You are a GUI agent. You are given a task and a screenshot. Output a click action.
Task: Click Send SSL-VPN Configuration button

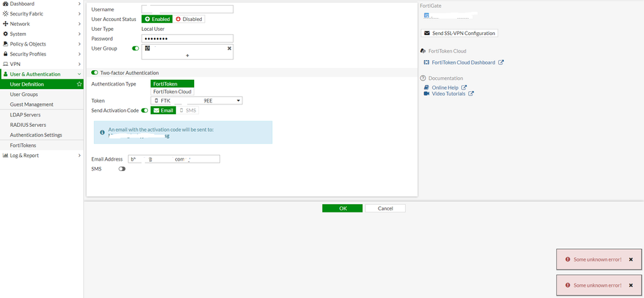click(459, 33)
